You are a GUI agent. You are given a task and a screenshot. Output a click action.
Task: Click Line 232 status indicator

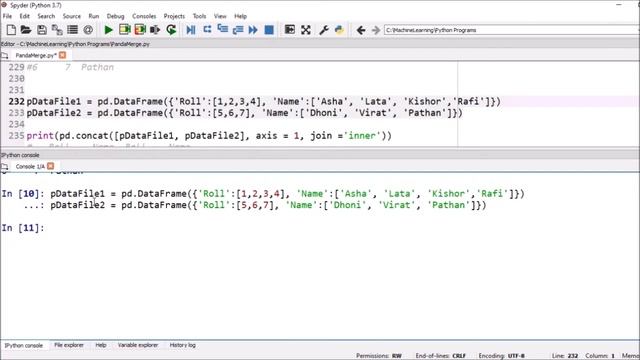(565, 356)
